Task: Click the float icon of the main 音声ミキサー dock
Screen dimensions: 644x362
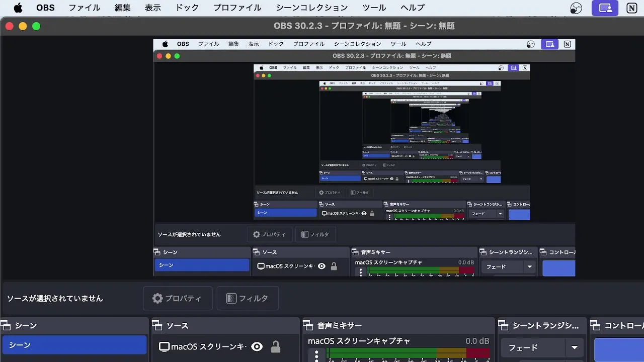Action: (x=308, y=325)
